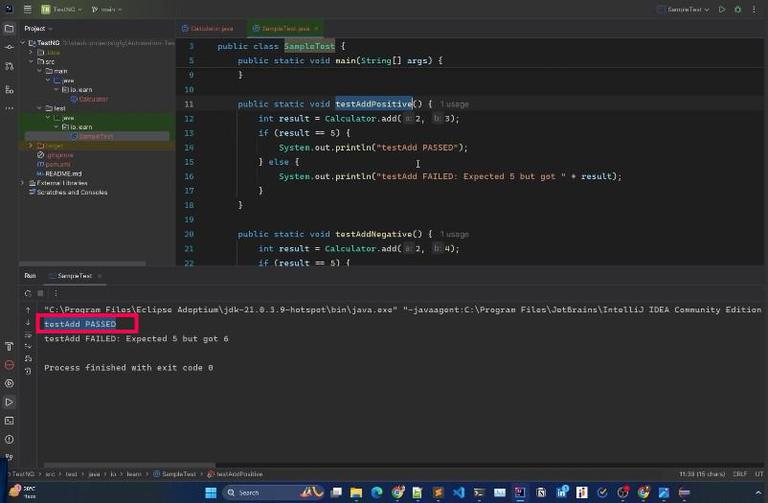The height and width of the screenshot is (503, 768).
Task: Open Visual Studio Code from the taskbar
Action: click(x=458, y=493)
